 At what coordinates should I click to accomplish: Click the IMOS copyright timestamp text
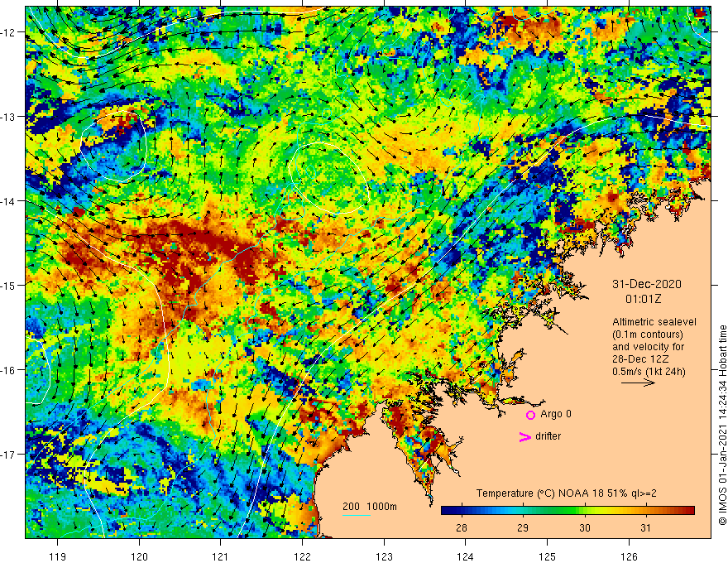722,425
